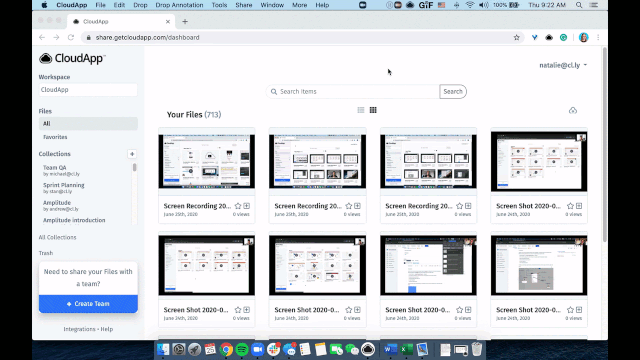
Task: Open the Tools menu
Action: (219, 5)
